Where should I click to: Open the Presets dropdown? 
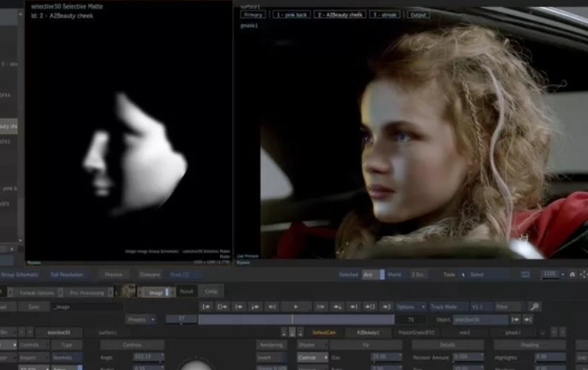(x=141, y=320)
